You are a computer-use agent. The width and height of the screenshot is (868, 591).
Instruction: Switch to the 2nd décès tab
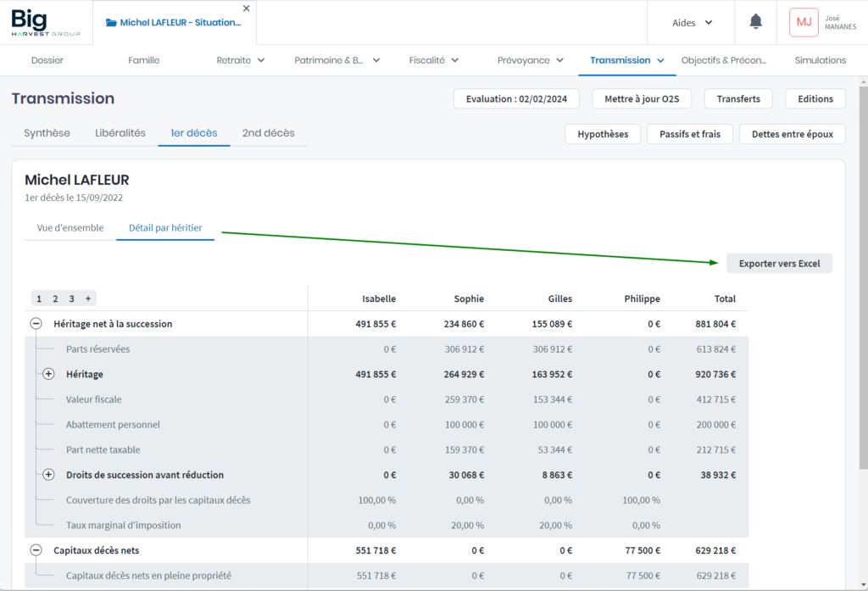268,133
